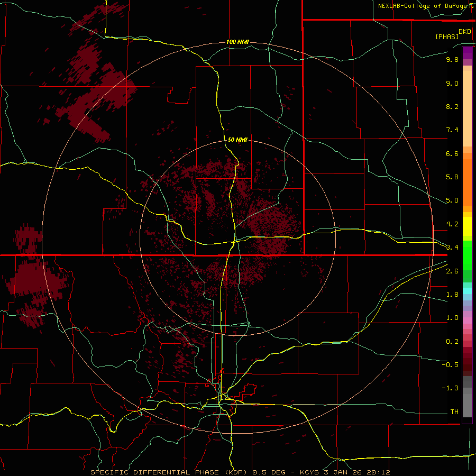
Task: Click the 100 NMI range ring label
Action: click(237, 42)
